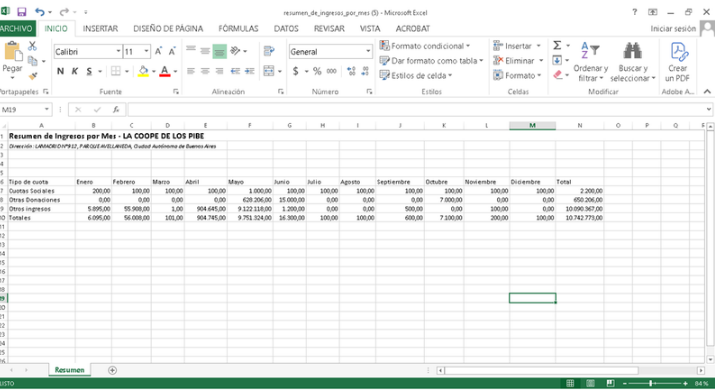
Task: Click the insert function fx button
Action: [116, 109]
